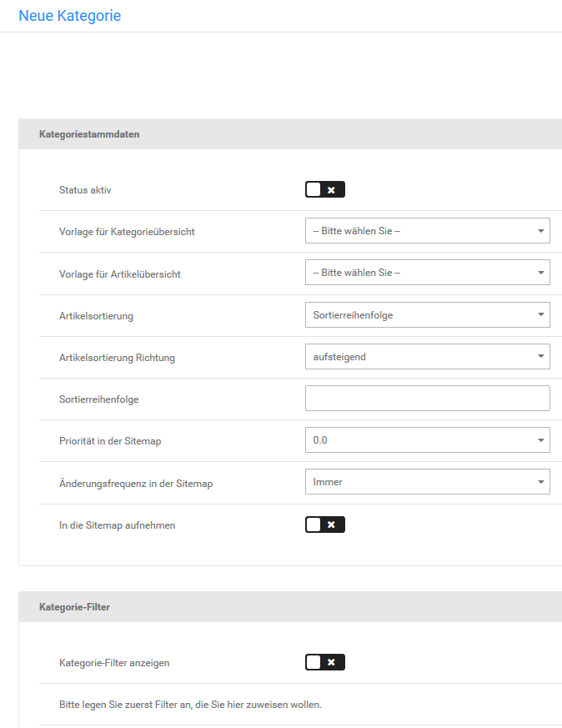Viewport: 562px width, 728px height.
Task: Click the Kategoriestammdaten section header
Action: pos(89,134)
